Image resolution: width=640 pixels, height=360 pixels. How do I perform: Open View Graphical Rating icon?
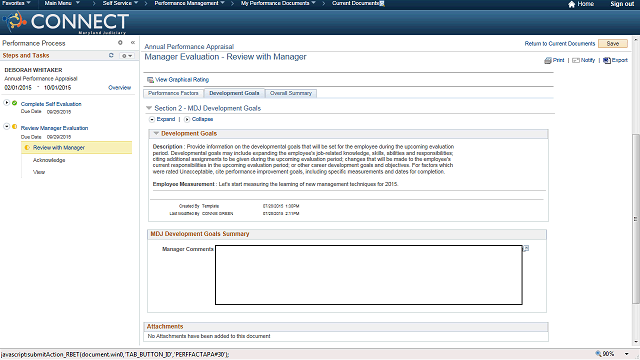150,80
